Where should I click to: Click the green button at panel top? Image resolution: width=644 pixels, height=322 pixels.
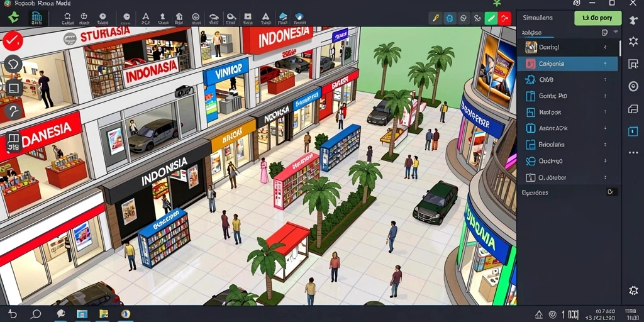tap(597, 18)
